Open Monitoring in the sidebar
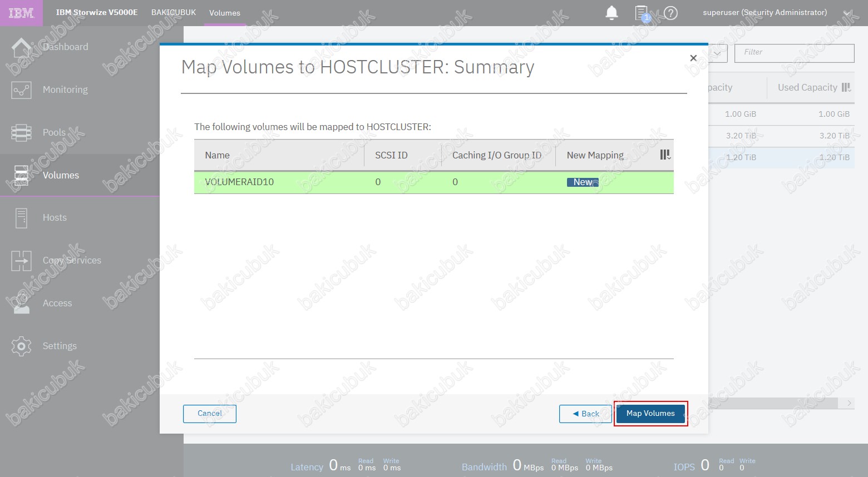The height and width of the screenshot is (477, 868). [65, 90]
